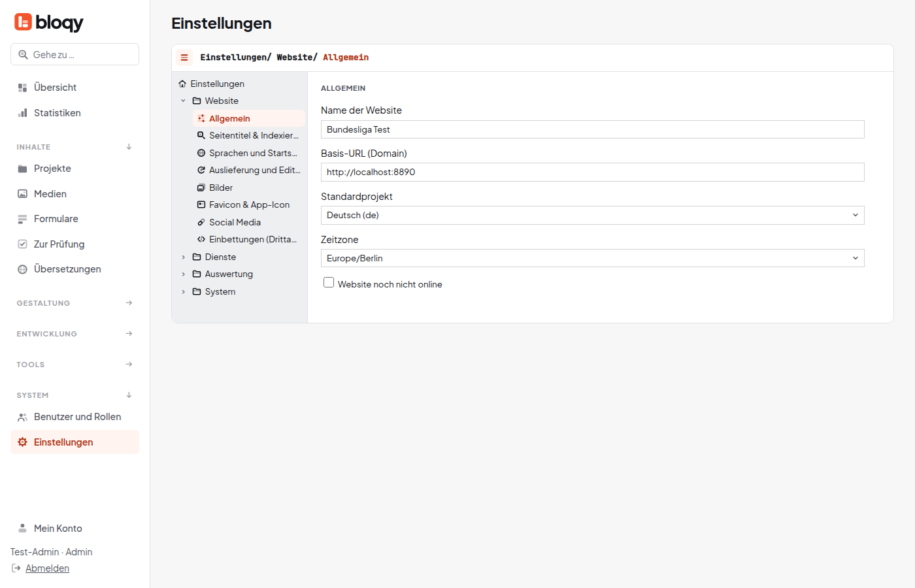This screenshot has width=915, height=588.
Task: Expand the System folder chevron in tree
Action: tap(183, 292)
